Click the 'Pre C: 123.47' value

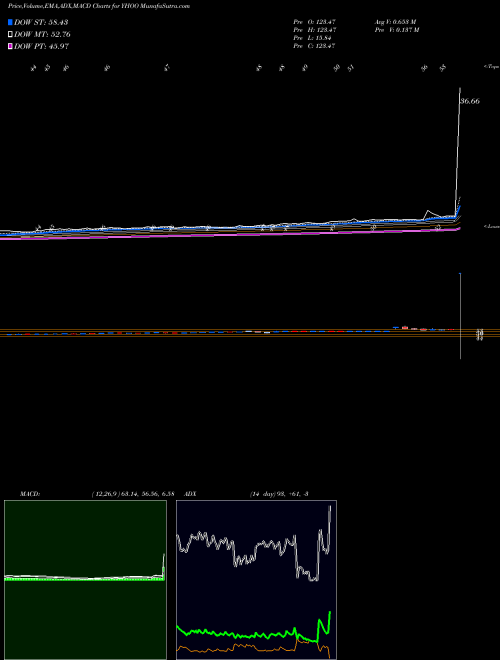pyautogui.click(x=314, y=46)
